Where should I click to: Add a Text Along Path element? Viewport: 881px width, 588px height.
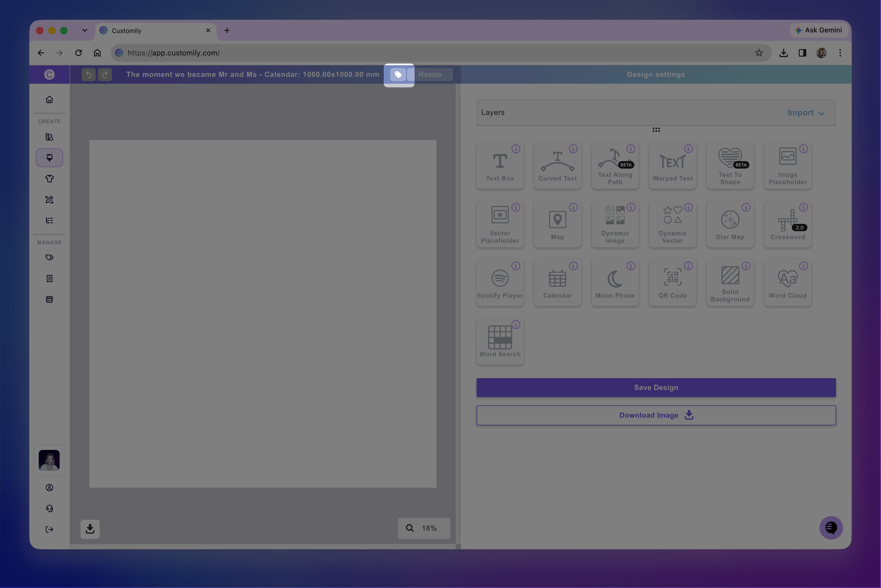[615, 165]
